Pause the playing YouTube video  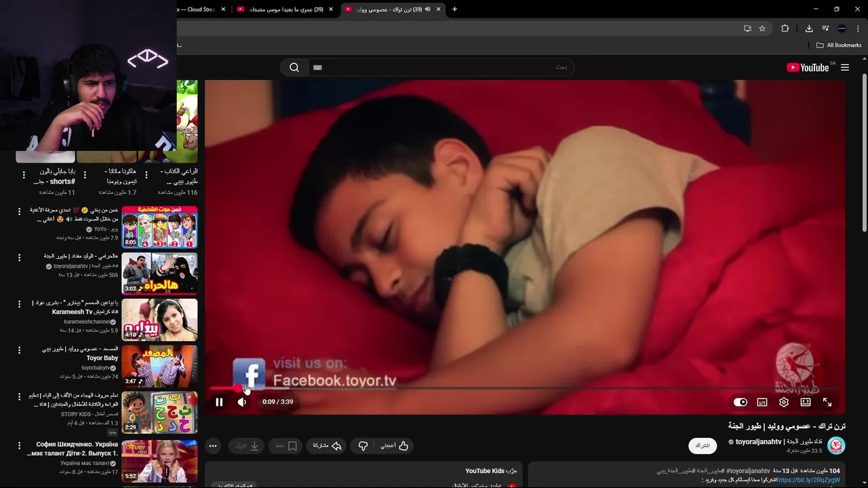point(219,402)
